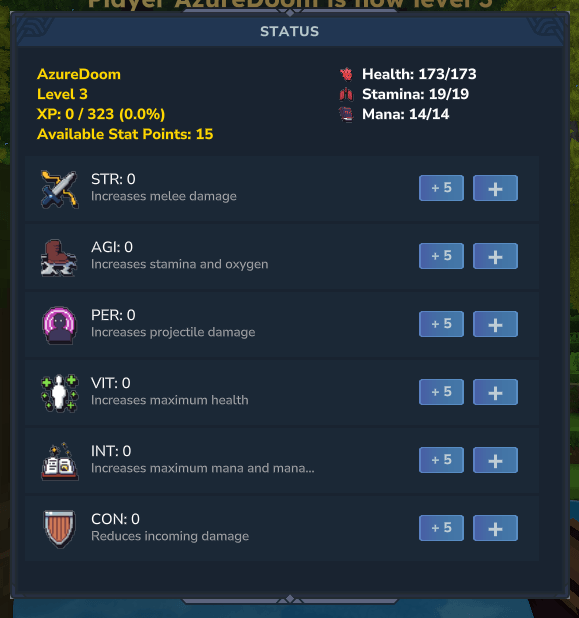Viewport: 579px width, 618px height.
Task: Click the red heart Health icon
Action: click(x=346, y=74)
